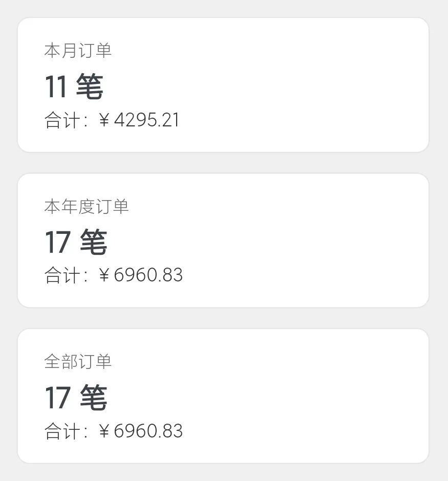The image size is (448, 481).
Task: Select the monthly total amount 4295.21
Action: point(146,120)
